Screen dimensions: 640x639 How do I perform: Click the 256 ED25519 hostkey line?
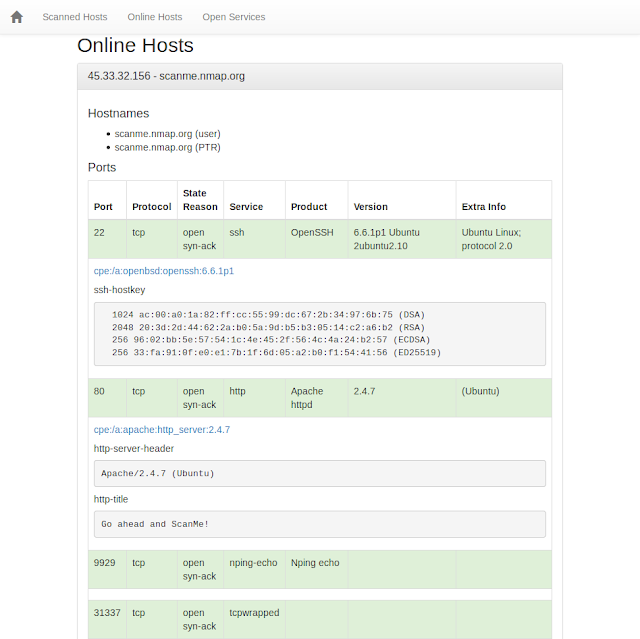coord(277,353)
